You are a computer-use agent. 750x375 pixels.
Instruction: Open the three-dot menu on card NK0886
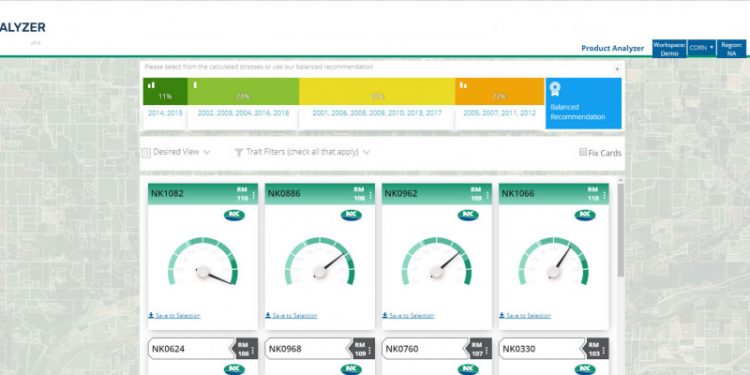coord(370,195)
